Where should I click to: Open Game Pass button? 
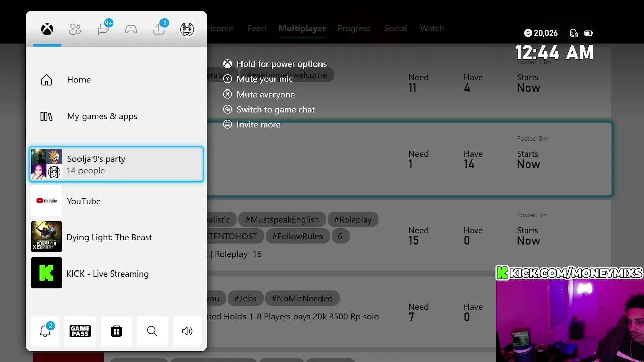pos(80,331)
